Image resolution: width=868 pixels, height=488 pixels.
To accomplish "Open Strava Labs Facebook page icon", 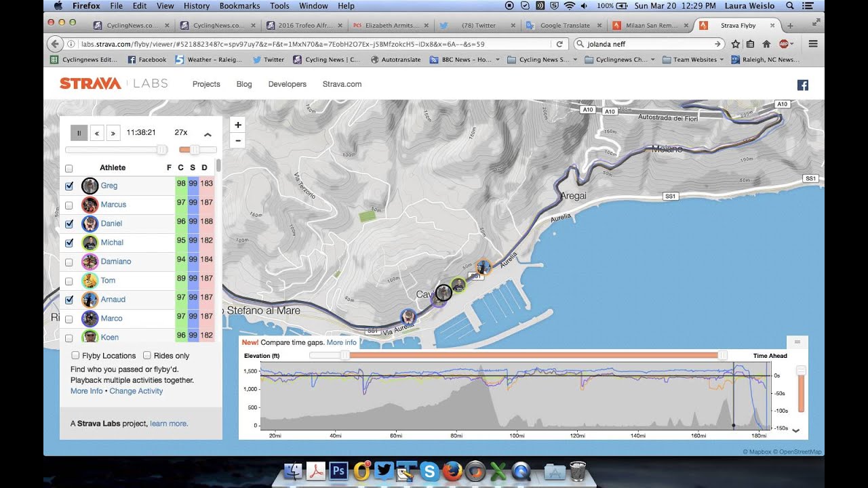I will coord(802,85).
